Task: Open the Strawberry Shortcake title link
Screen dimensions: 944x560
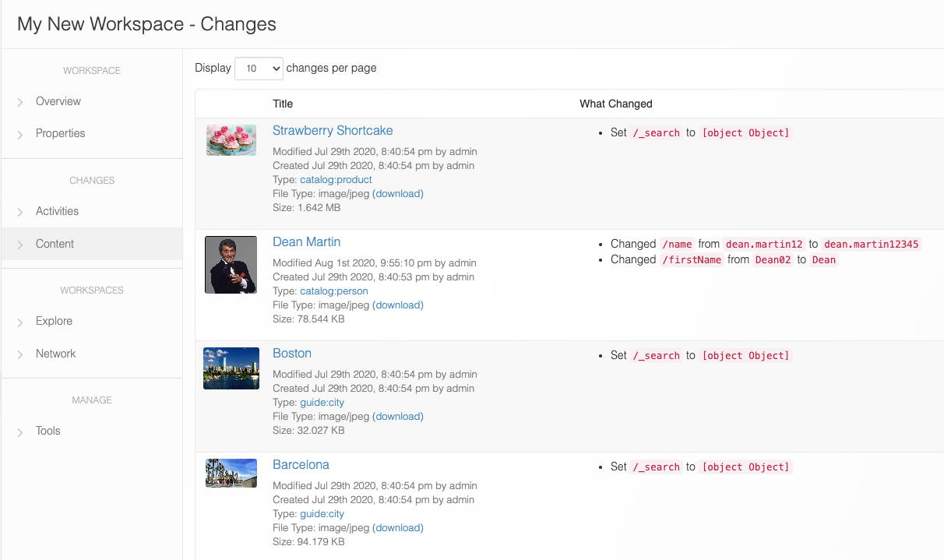Action: [333, 131]
